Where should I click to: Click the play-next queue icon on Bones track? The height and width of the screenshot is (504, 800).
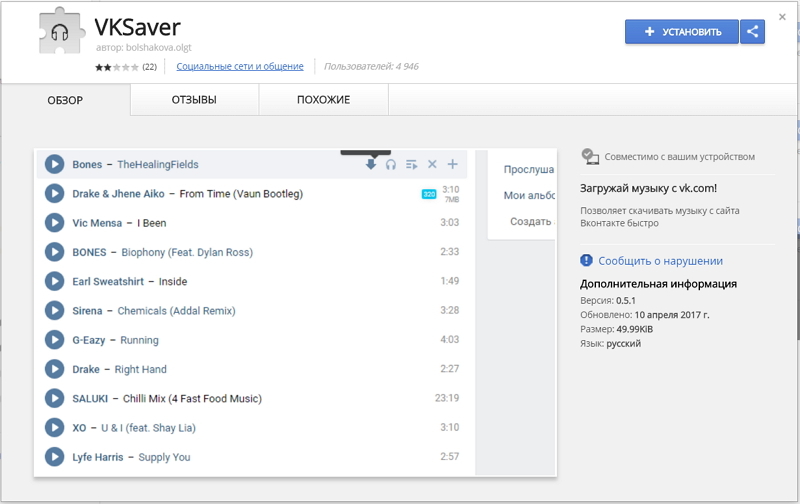point(412,164)
